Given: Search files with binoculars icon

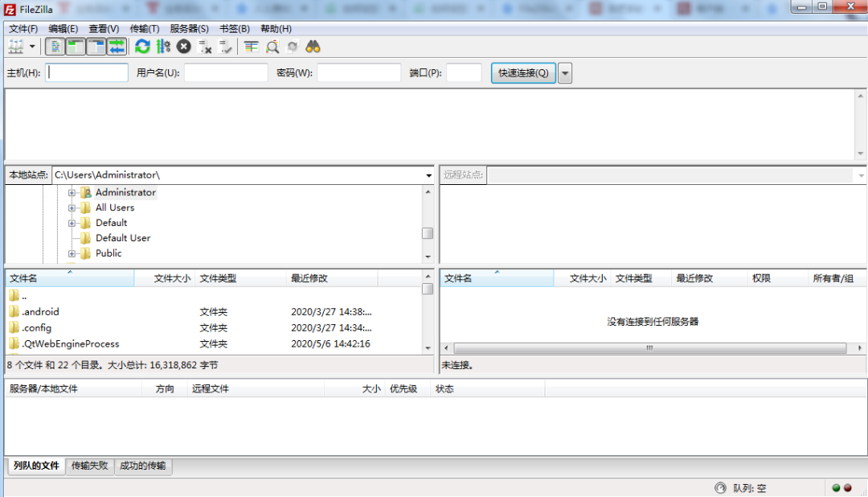Looking at the screenshot, I should 313,47.
